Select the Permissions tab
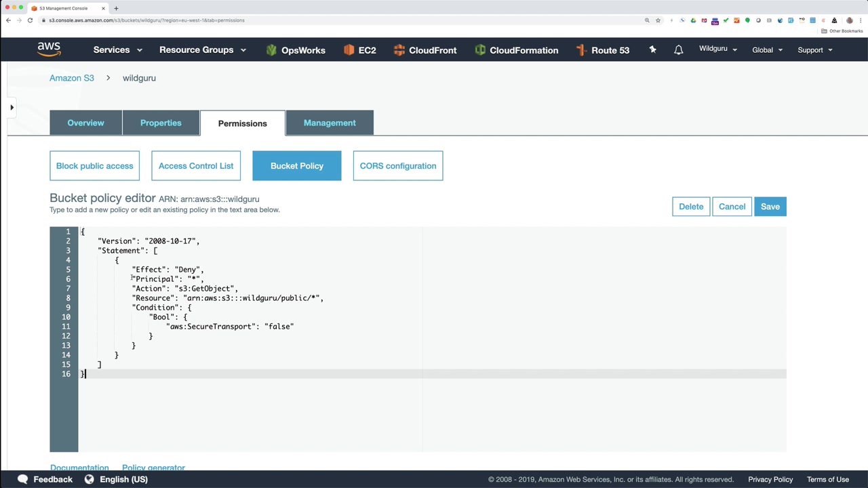 243,123
